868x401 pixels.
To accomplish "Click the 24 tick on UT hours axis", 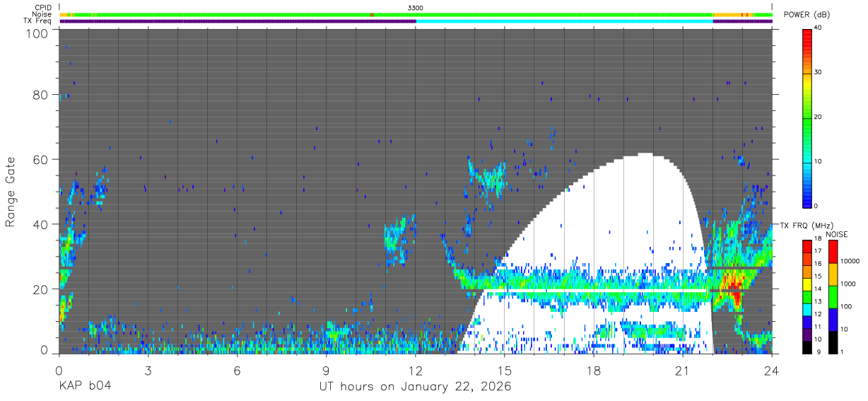I will pyautogui.click(x=772, y=370).
